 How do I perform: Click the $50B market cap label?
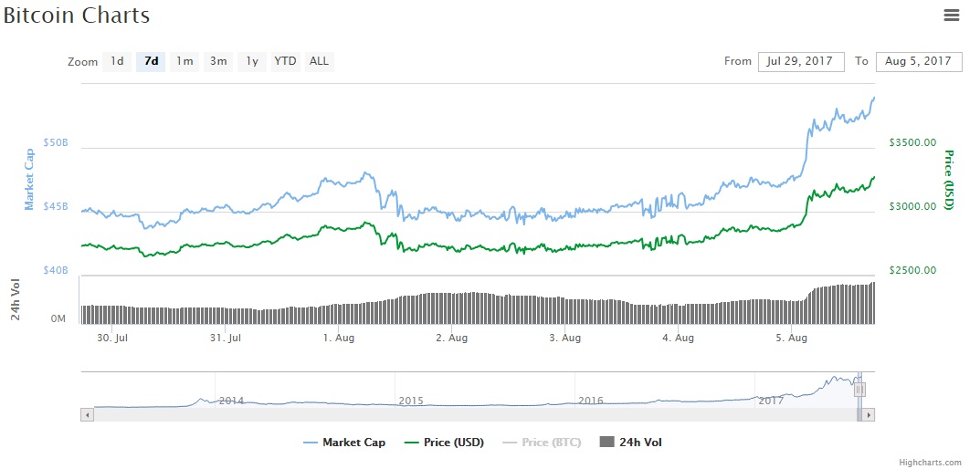pyautogui.click(x=56, y=142)
